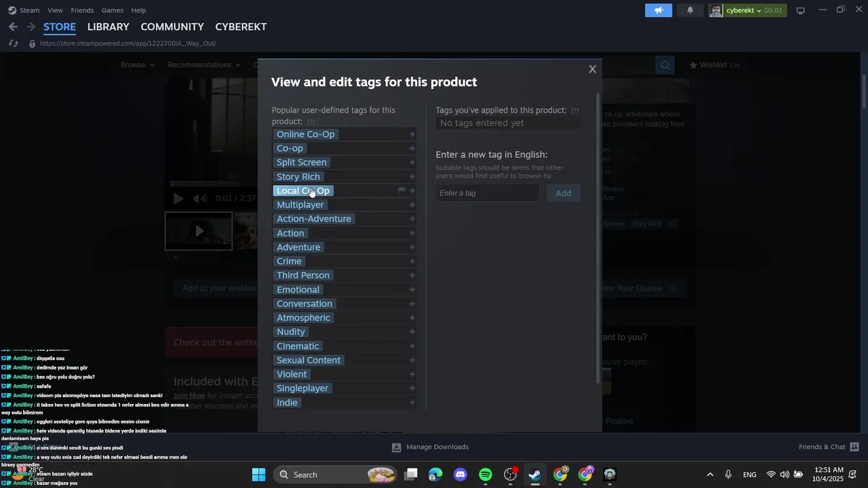The image size is (868, 488).
Task: Go back with the Steam back arrow
Action: (x=13, y=26)
